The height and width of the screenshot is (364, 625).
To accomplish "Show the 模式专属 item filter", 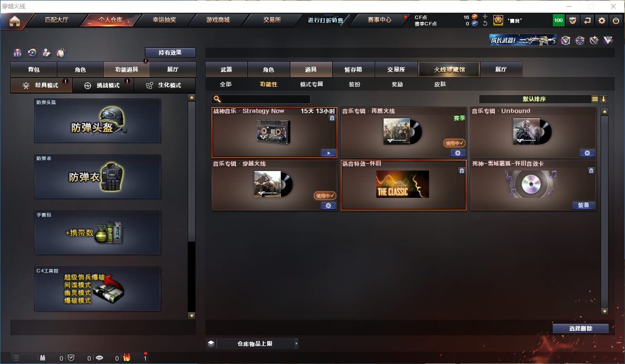I will pos(312,84).
